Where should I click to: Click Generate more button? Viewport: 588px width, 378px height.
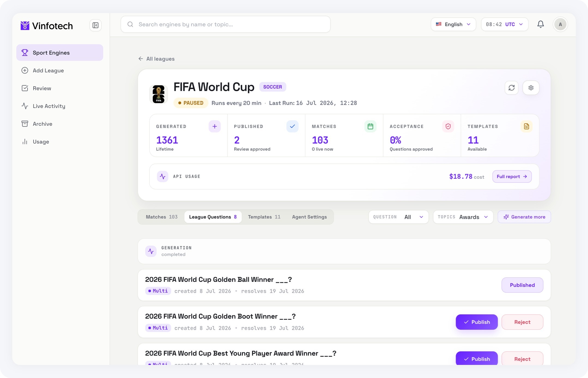pos(524,217)
